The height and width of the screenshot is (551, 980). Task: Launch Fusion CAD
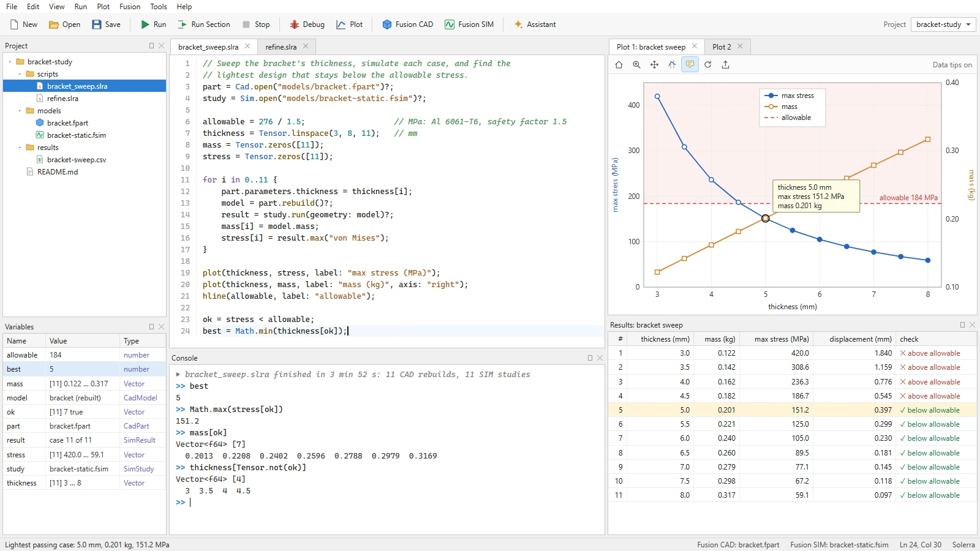point(408,24)
